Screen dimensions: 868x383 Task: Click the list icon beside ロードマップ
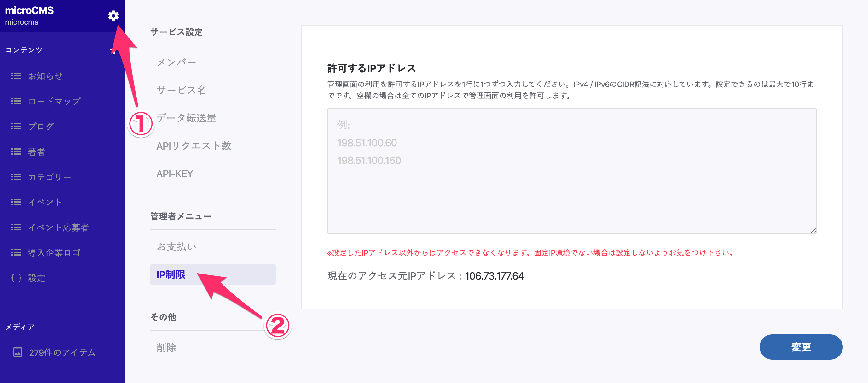coord(16,101)
